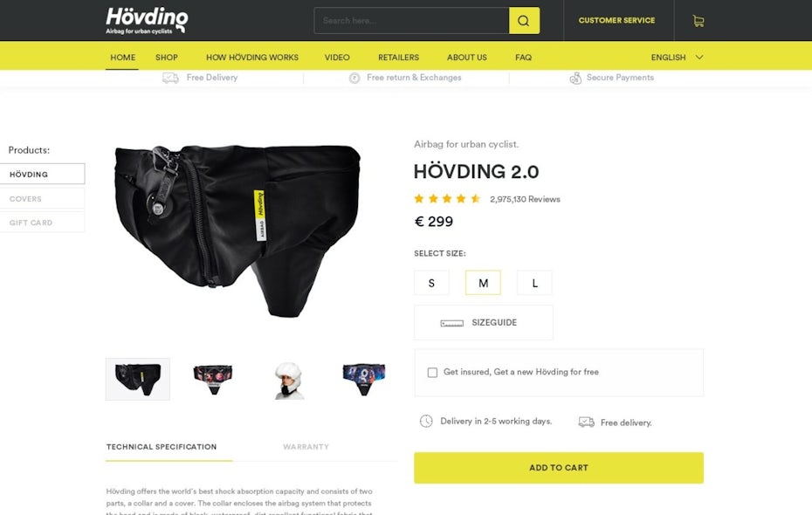The image size is (812, 515).
Task: Open the Customer Service link
Action: point(616,21)
